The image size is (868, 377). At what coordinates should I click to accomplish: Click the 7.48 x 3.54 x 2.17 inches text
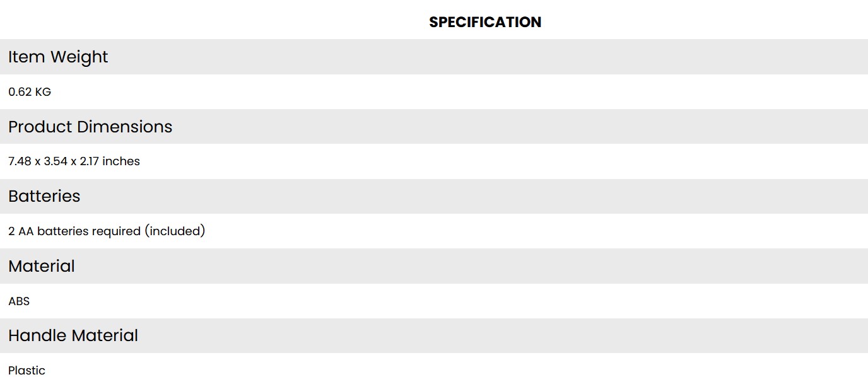[x=74, y=161]
